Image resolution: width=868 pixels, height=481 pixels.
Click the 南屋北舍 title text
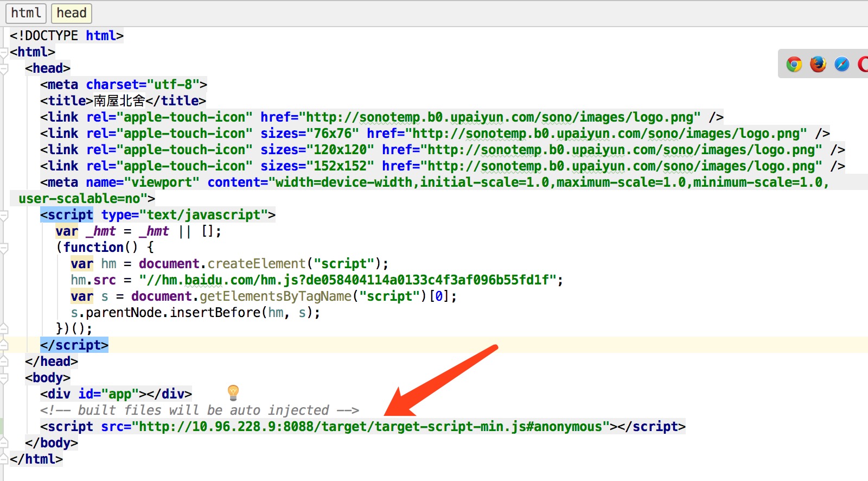[x=119, y=101]
